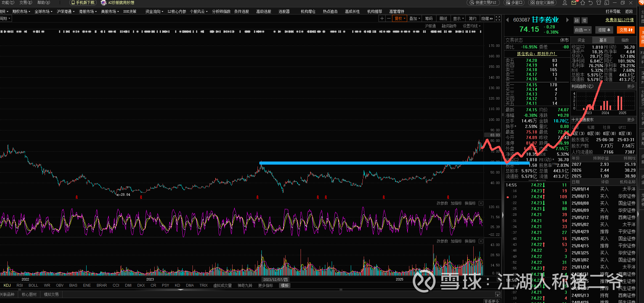644x303 pixels.
Task: Switch to the BOLL indicator tab
Action: (x=33, y=285)
